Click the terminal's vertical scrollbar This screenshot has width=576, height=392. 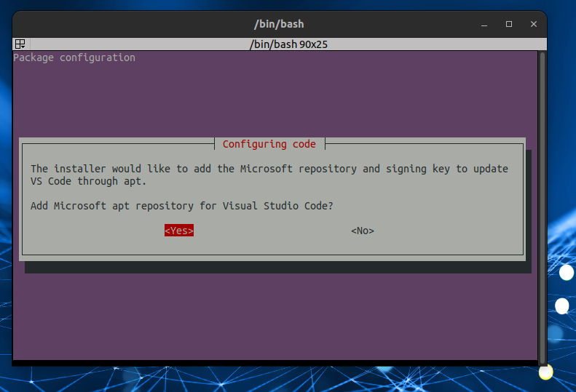(542, 204)
